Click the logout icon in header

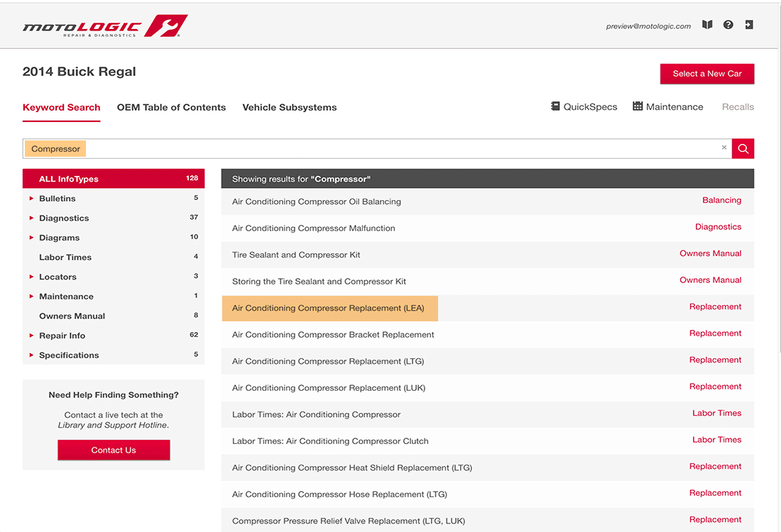coord(748,25)
